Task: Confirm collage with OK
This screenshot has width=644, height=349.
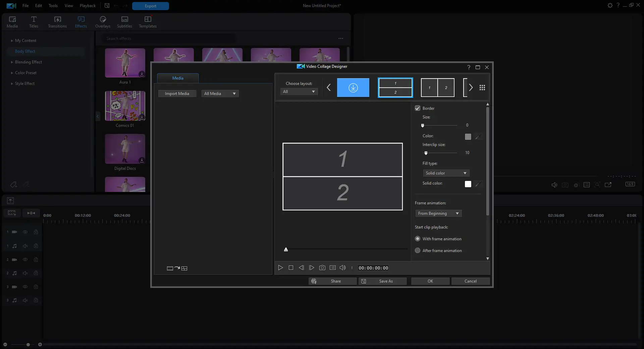Action: 430,281
